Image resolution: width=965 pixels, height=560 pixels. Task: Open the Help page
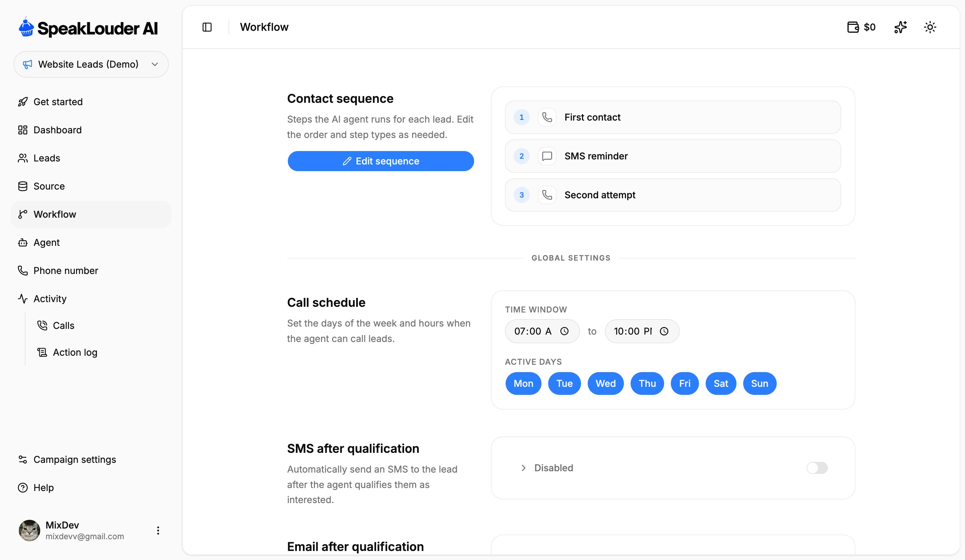pyautogui.click(x=91, y=488)
